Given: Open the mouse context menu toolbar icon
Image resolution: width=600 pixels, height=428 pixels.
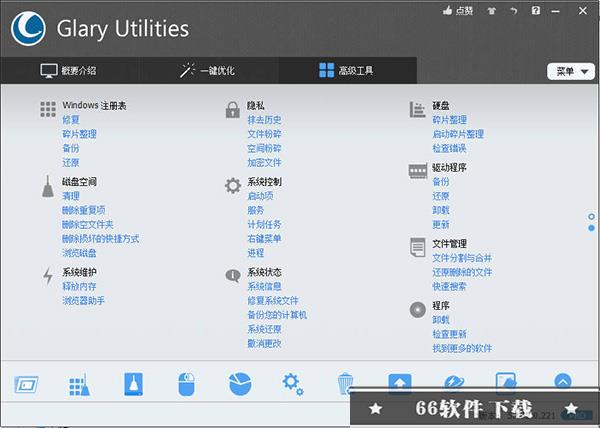Looking at the screenshot, I should click(x=186, y=384).
